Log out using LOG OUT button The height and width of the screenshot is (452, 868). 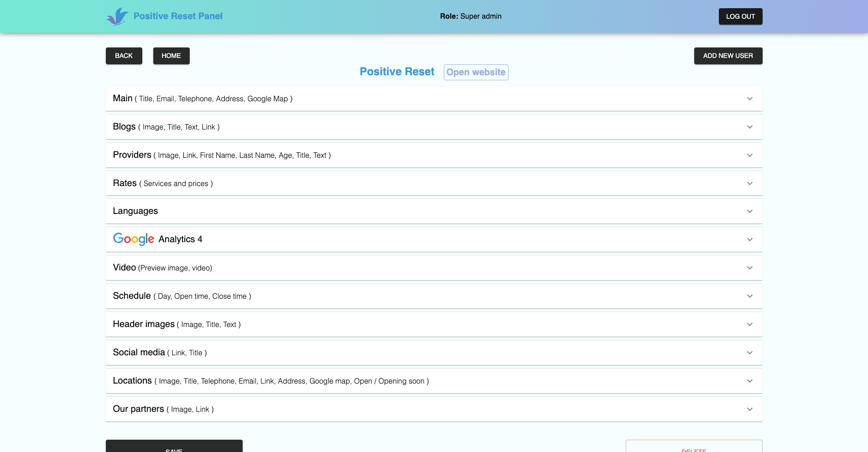click(x=741, y=16)
